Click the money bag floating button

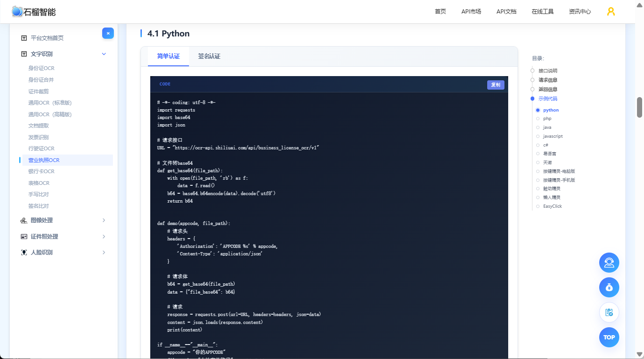click(x=609, y=288)
